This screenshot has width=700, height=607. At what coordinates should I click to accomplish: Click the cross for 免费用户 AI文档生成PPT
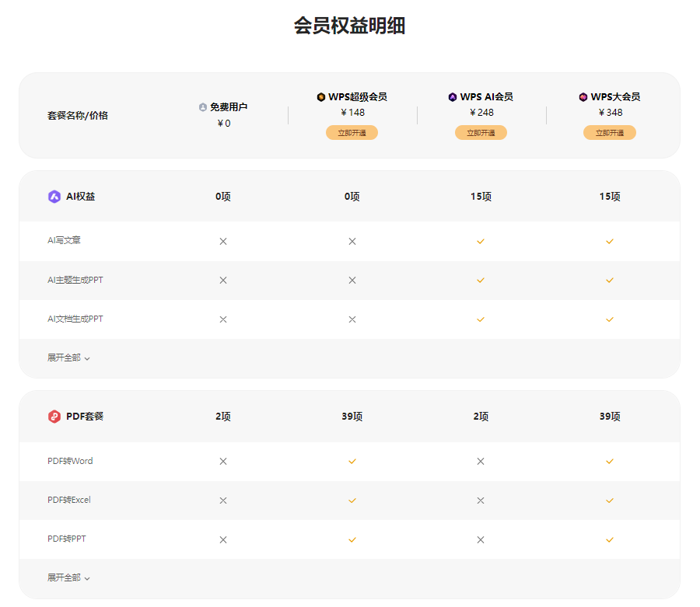(223, 319)
